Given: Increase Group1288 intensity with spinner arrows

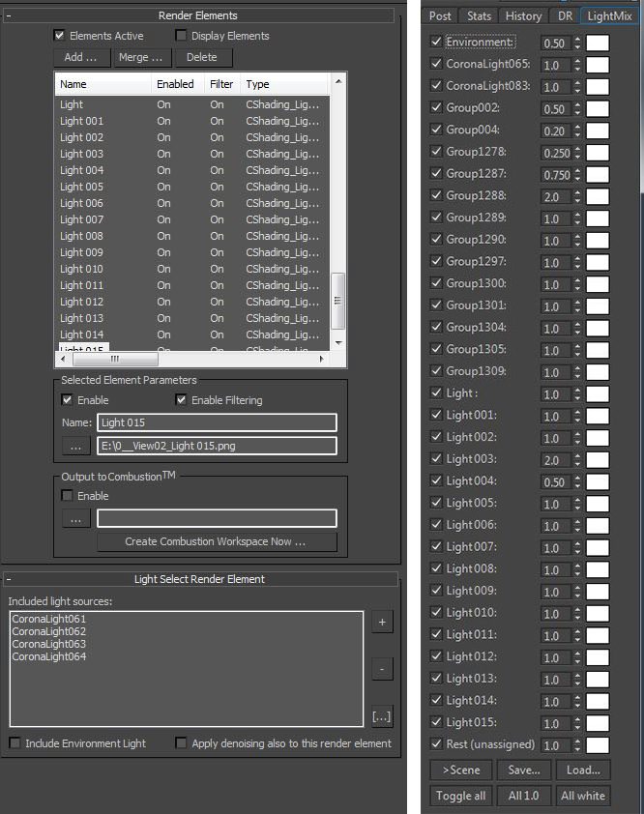Looking at the screenshot, I should coord(577,193).
